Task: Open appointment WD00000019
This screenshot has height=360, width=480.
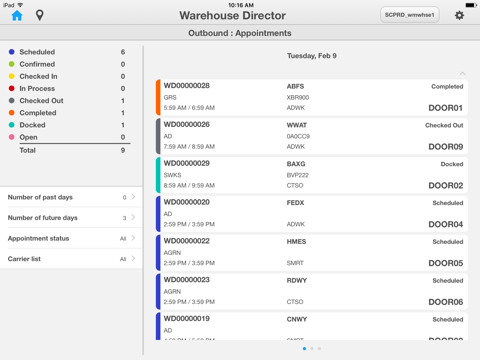Action: (x=312, y=326)
